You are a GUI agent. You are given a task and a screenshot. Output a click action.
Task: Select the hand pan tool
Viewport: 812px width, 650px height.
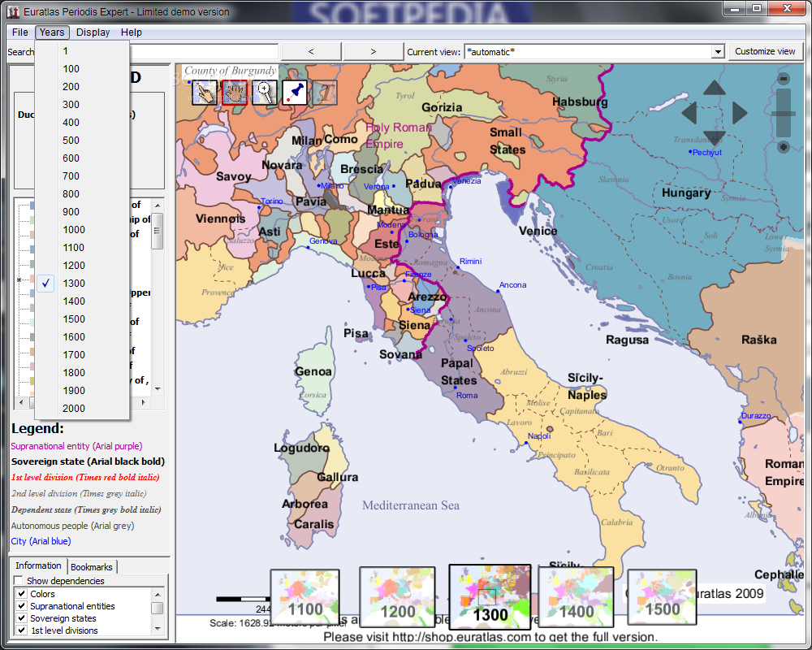pos(234,93)
